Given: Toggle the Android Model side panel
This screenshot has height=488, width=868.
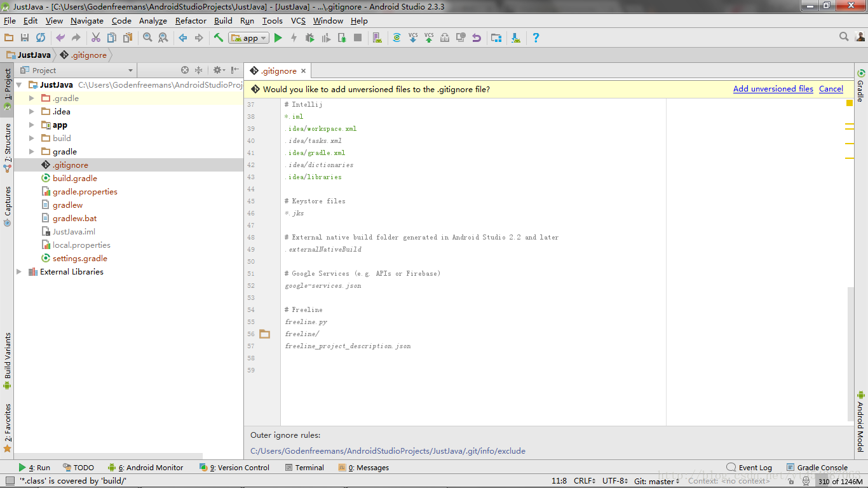Looking at the screenshot, I should [x=861, y=421].
